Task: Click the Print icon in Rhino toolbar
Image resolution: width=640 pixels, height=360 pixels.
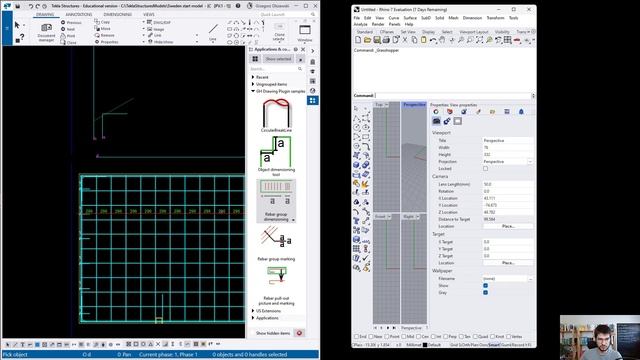Action: [386, 40]
